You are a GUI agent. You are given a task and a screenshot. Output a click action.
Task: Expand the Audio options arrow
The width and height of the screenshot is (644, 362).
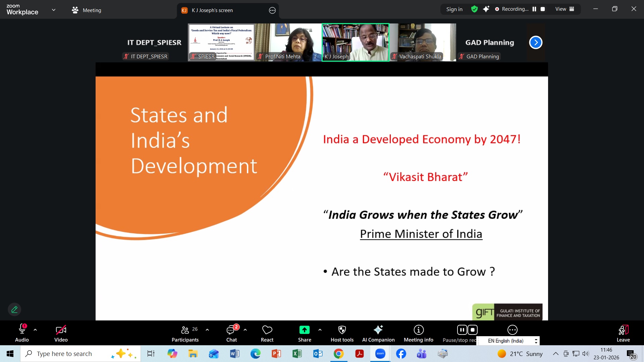[35, 330]
